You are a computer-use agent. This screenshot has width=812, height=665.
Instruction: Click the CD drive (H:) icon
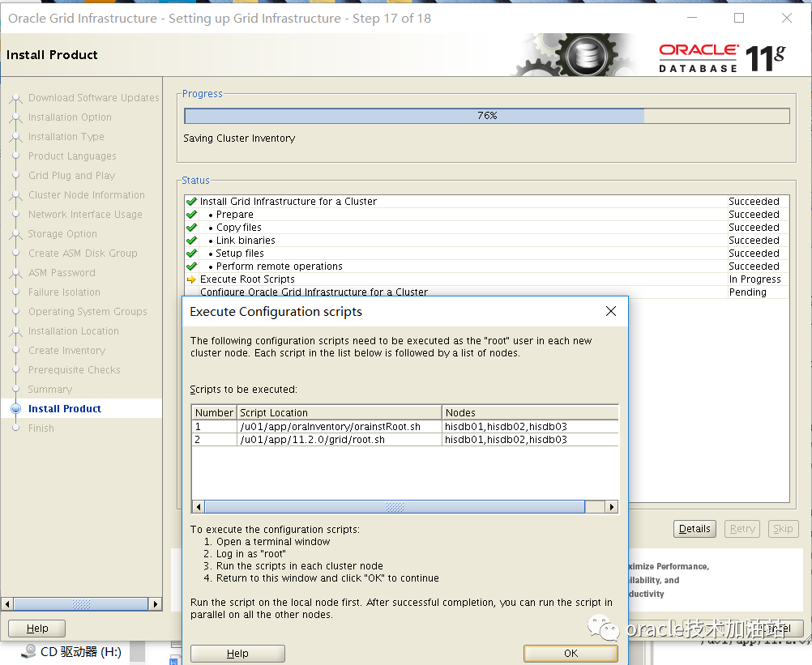(x=30, y=650)
